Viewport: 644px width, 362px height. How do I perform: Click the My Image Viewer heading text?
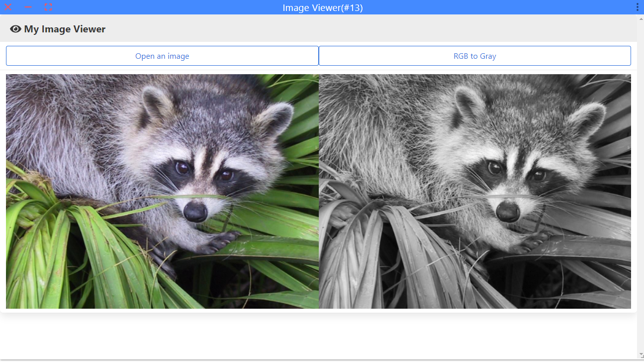click(x=65, y=29)
